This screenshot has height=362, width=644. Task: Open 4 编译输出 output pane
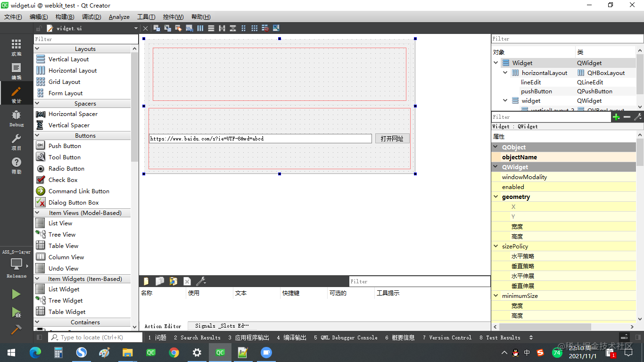[291, 337]
